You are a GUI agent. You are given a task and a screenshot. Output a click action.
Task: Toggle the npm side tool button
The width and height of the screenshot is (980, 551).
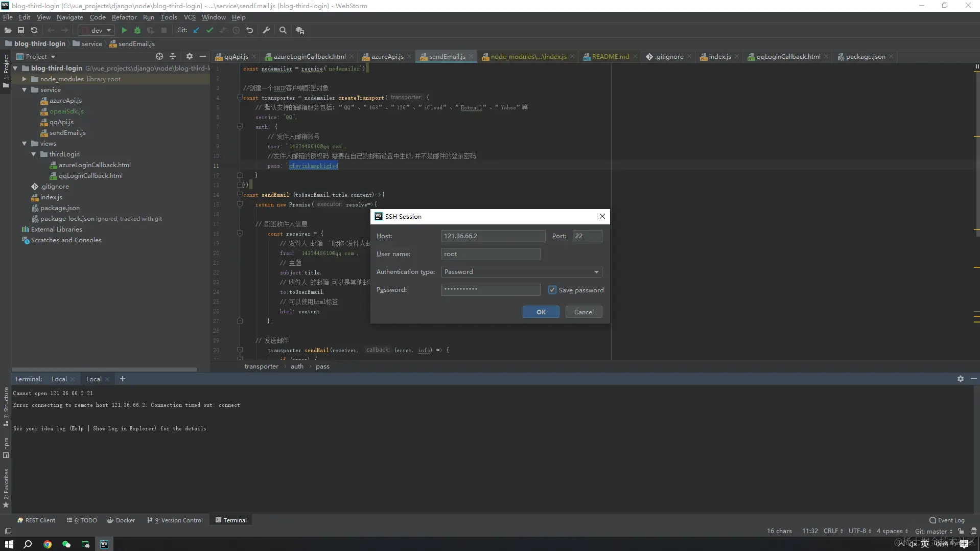[6, 447]
